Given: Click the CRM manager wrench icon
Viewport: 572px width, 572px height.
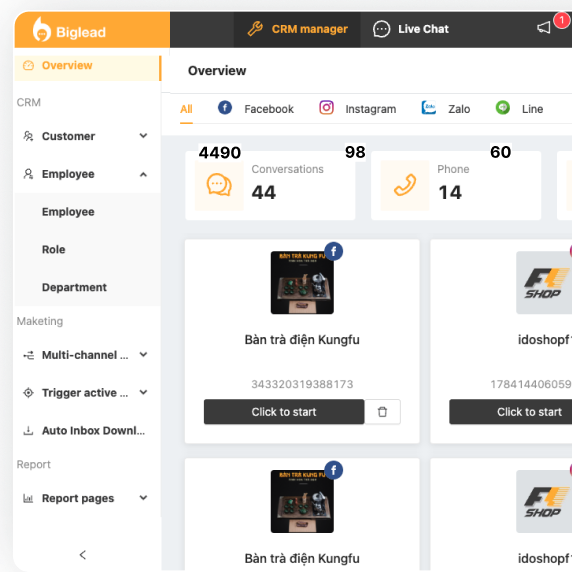Looking at the screenshot, I should (x=255, y=29).
